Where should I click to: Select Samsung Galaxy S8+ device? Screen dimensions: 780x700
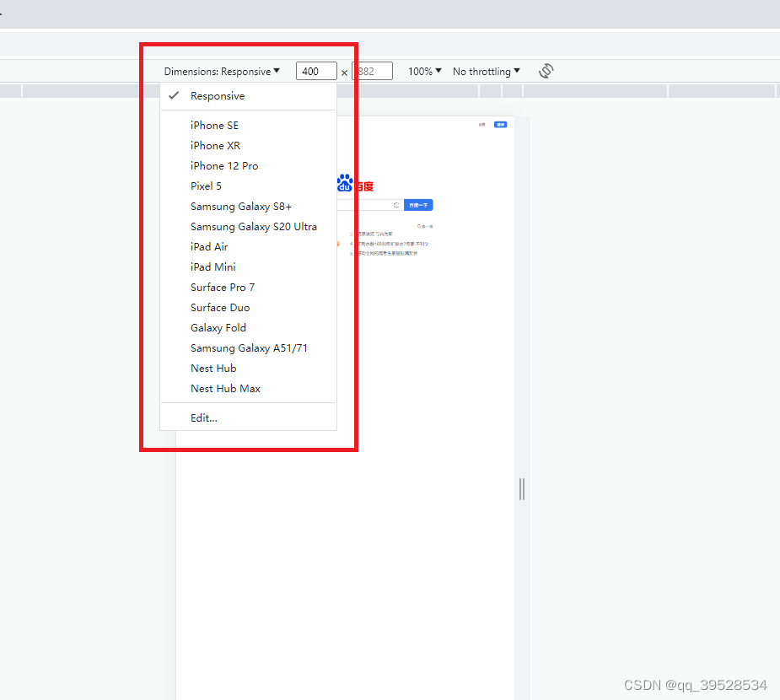pyautogui.click(x=248, y=207)
